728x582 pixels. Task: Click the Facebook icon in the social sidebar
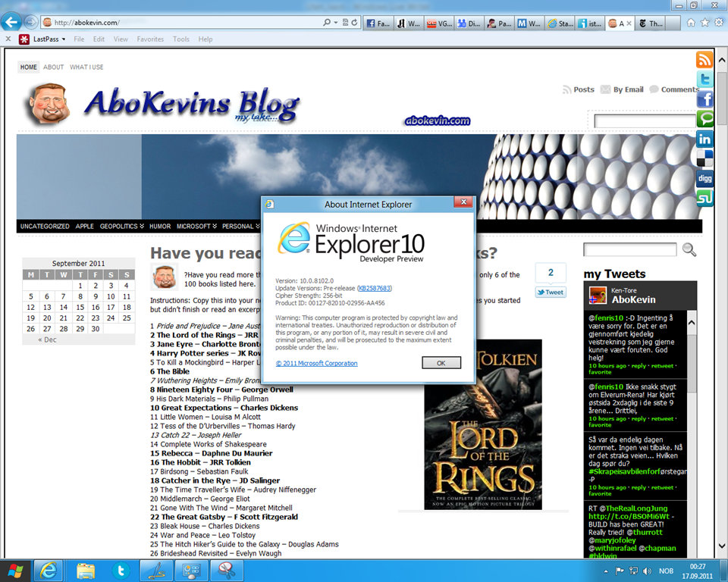click(x=704, y=99)
